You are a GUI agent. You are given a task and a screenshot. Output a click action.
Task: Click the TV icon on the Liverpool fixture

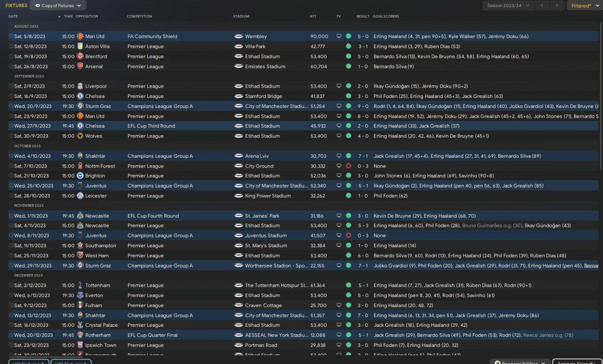point(338,86)
